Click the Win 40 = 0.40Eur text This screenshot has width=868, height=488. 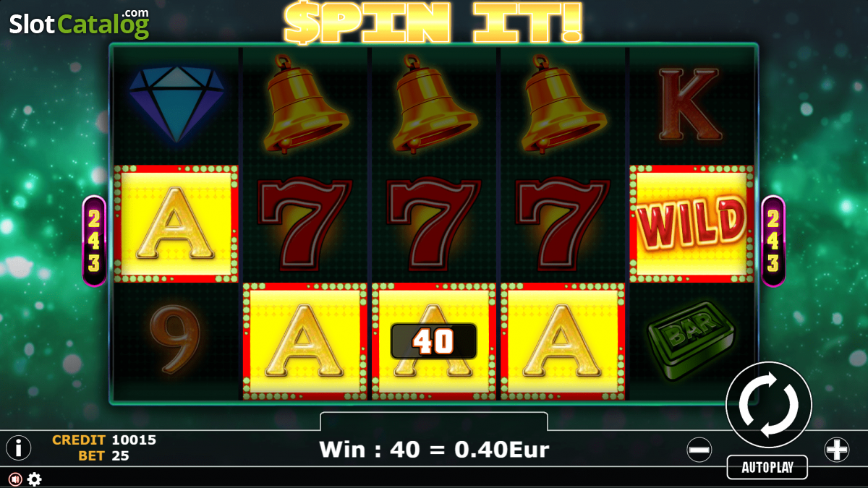coord(433,449)
